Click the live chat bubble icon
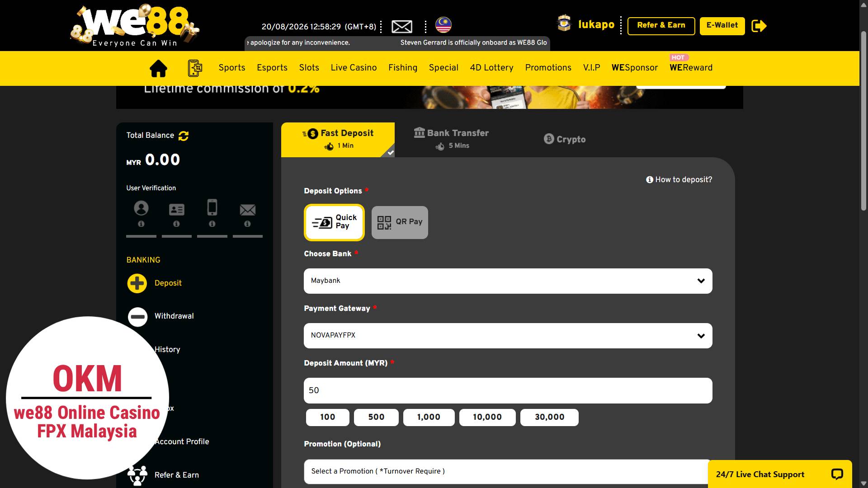 click(837, 474)
